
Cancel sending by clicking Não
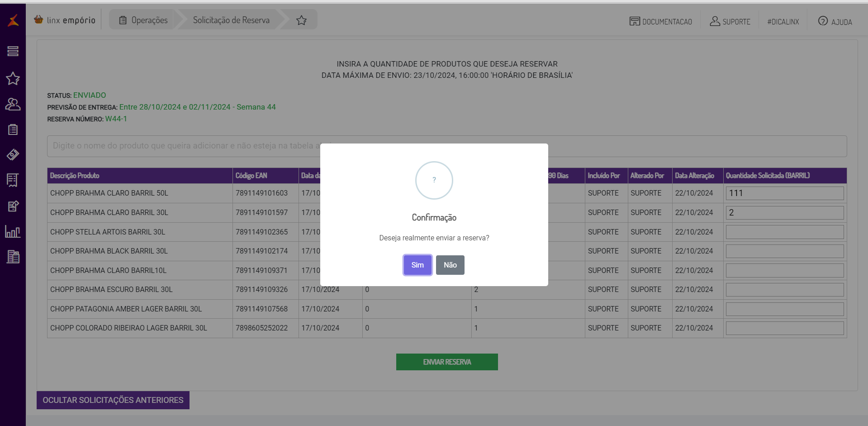coord(450,265)
